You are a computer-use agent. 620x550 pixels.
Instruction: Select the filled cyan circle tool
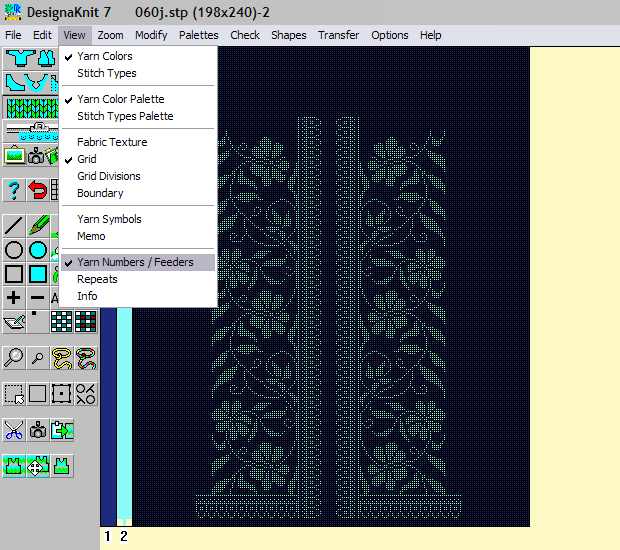pyautogui.click(x=38, y=250)
